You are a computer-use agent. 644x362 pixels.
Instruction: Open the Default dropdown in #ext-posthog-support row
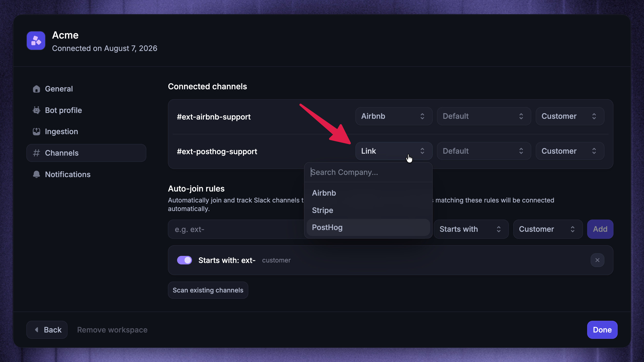coord(484,151)
